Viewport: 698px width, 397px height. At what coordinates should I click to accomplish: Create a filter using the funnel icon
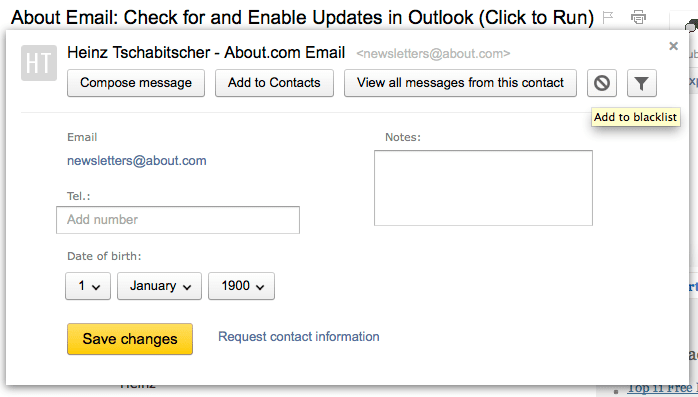click(x=641, y=83)
